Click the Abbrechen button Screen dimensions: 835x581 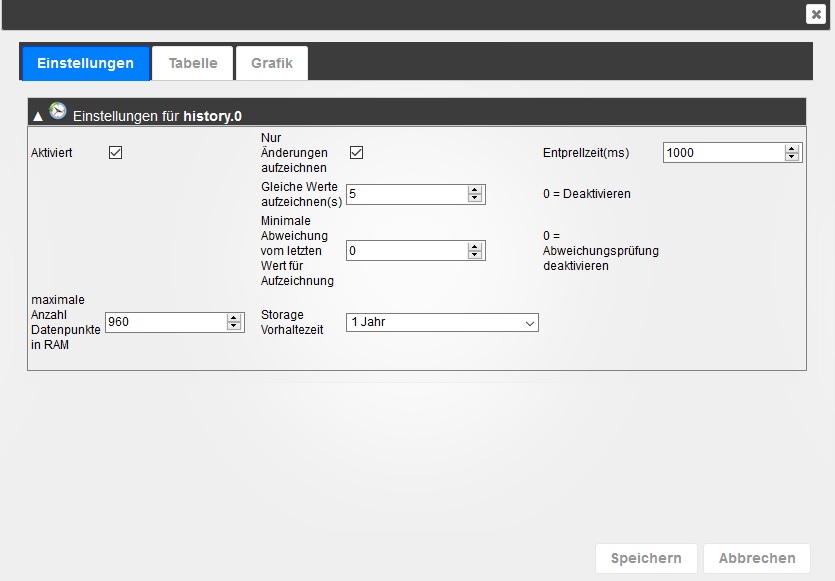[x=757, y=558]
